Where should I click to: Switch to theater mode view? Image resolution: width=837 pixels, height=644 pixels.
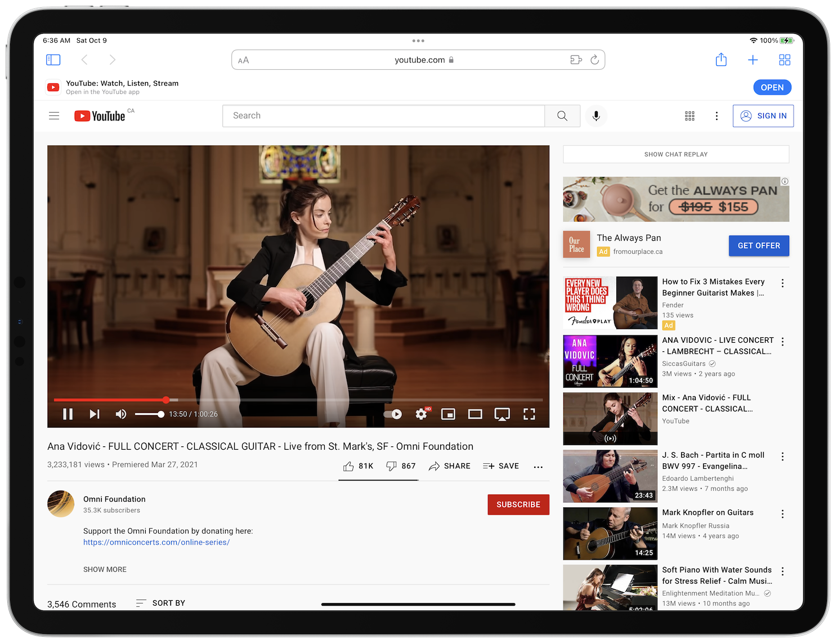(475, 414)
